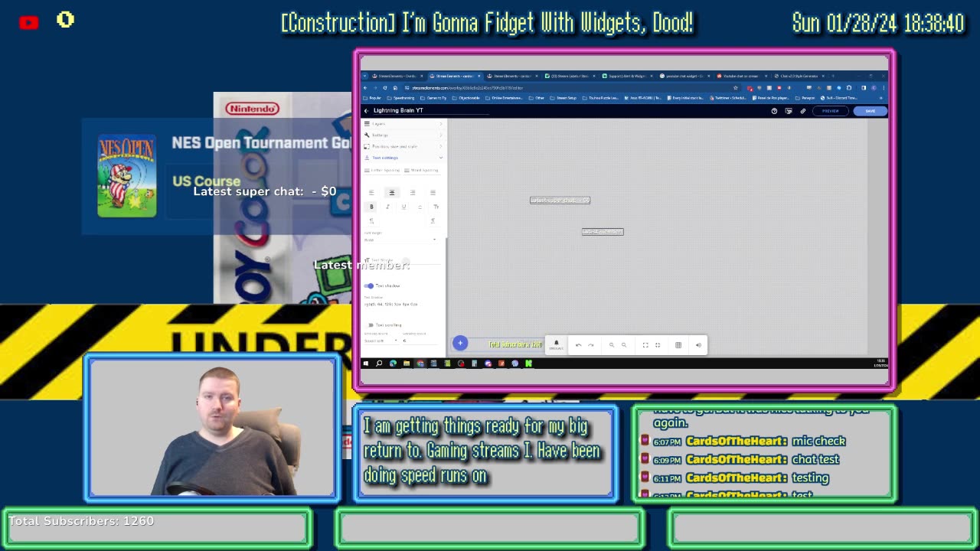
Task: Click the text capitalization Tt icon
Action: pyautogui.click(x=436, y=207)
